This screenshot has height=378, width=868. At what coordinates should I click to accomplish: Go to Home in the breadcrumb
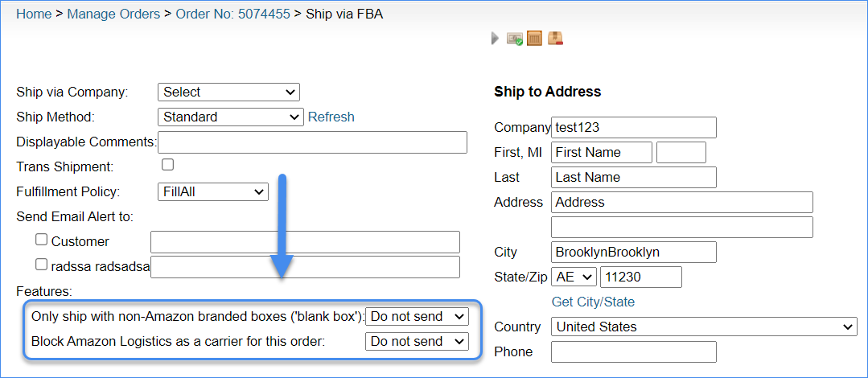pos(35,14)
